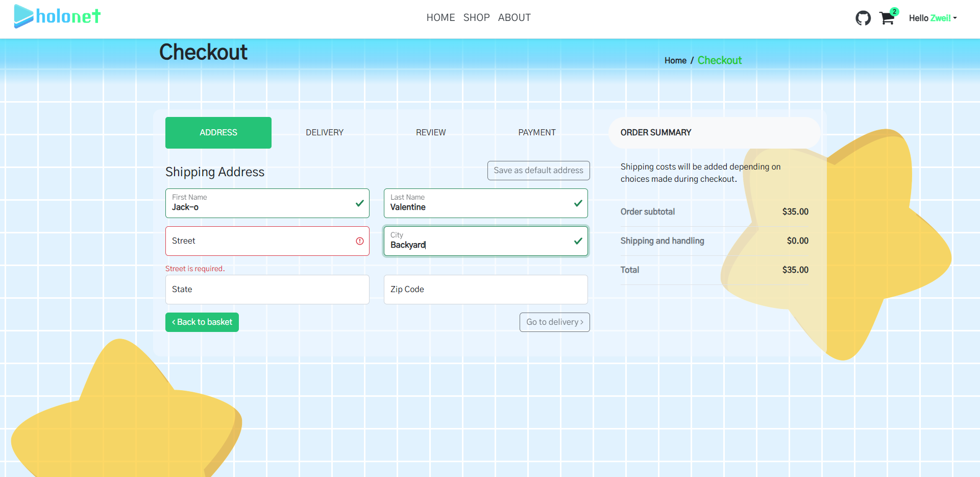
Task: Click inside the State input field
Action: (x=267, y=289)
